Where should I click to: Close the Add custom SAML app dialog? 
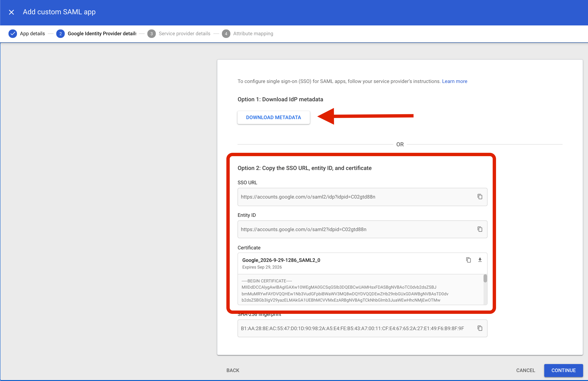click(x=11, y=12)
